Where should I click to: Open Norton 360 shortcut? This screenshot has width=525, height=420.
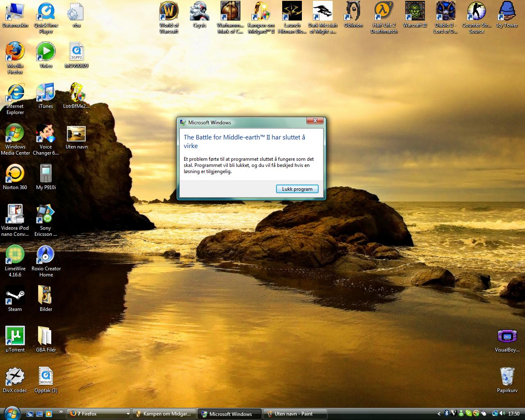pyautogui.click(x=15, y=177)
